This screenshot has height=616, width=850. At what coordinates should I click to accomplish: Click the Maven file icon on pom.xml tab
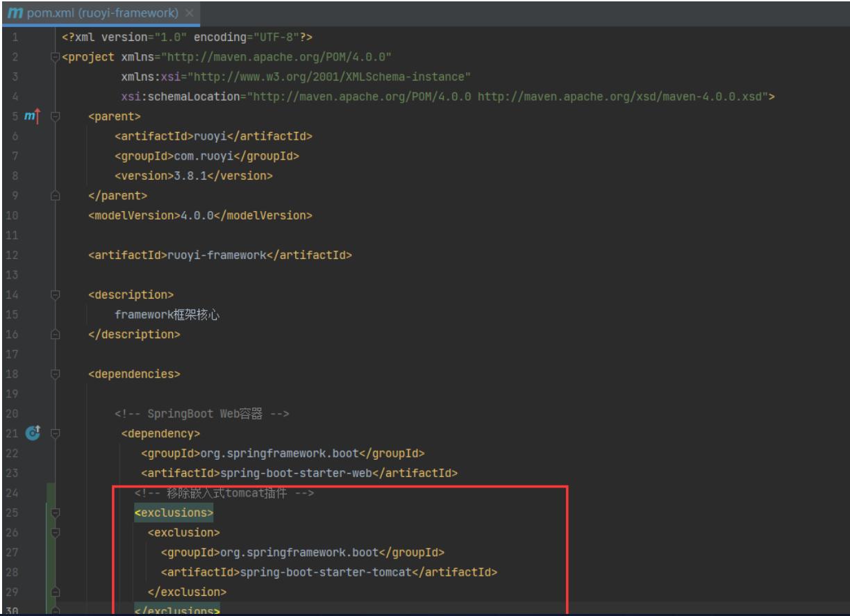[x=15, y=13]
